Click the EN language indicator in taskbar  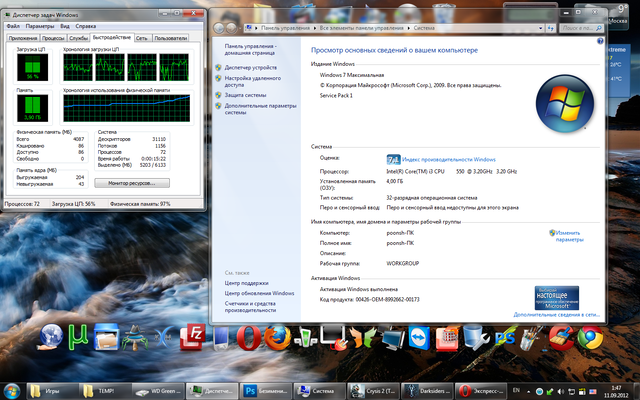tap(516, 389)
